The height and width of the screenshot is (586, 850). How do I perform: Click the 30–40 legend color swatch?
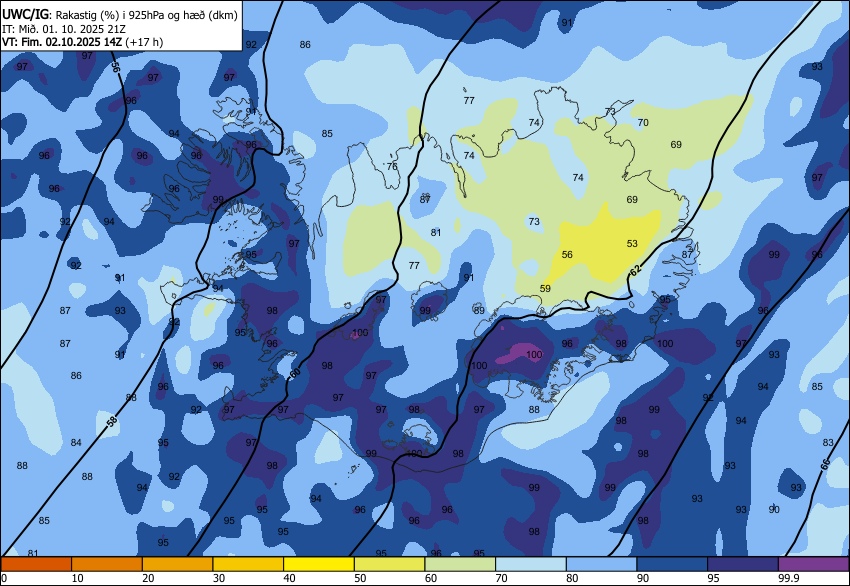(248, 564)
